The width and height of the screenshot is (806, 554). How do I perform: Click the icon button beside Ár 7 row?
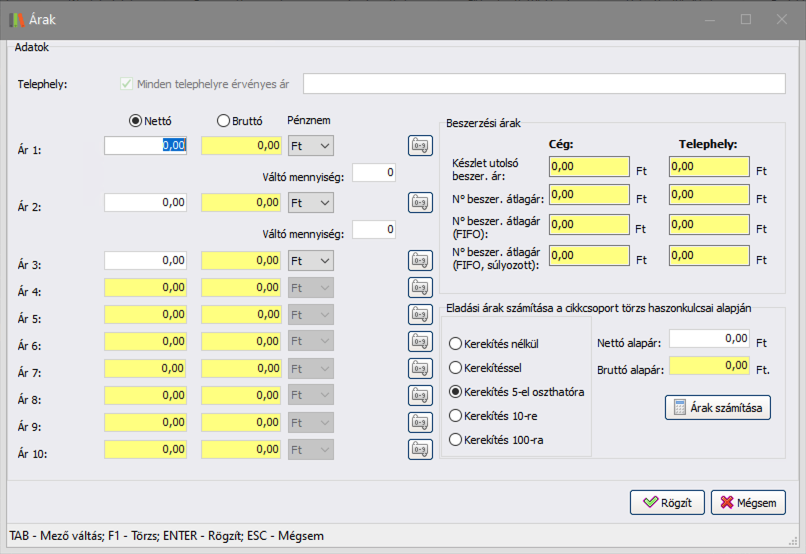pyautogui.click(x=420, y=369)
